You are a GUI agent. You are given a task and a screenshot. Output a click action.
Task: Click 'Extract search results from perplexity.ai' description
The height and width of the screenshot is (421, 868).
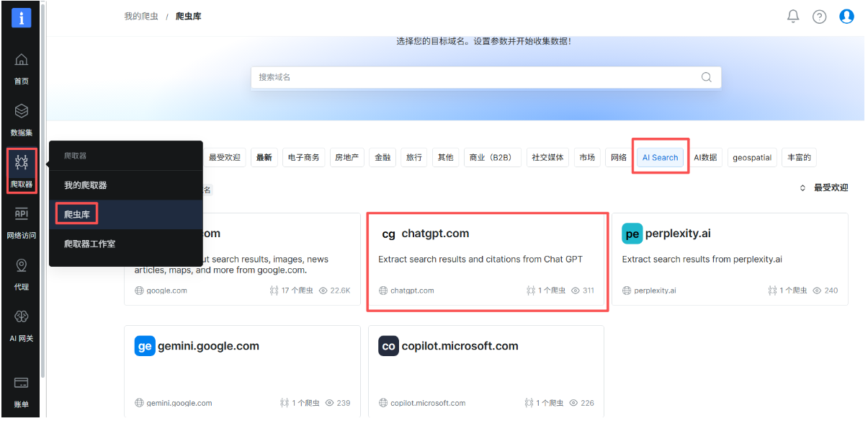coord(702,260)
